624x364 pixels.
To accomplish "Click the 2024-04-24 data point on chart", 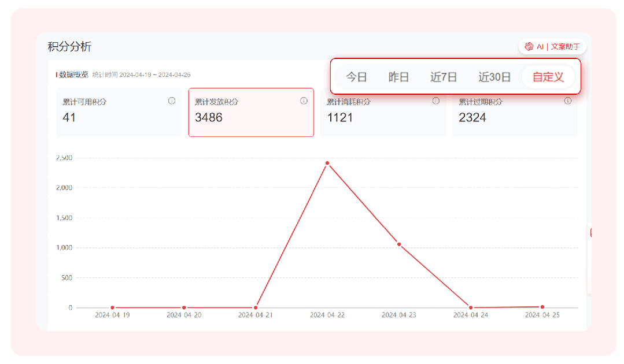I will (471, 308).
